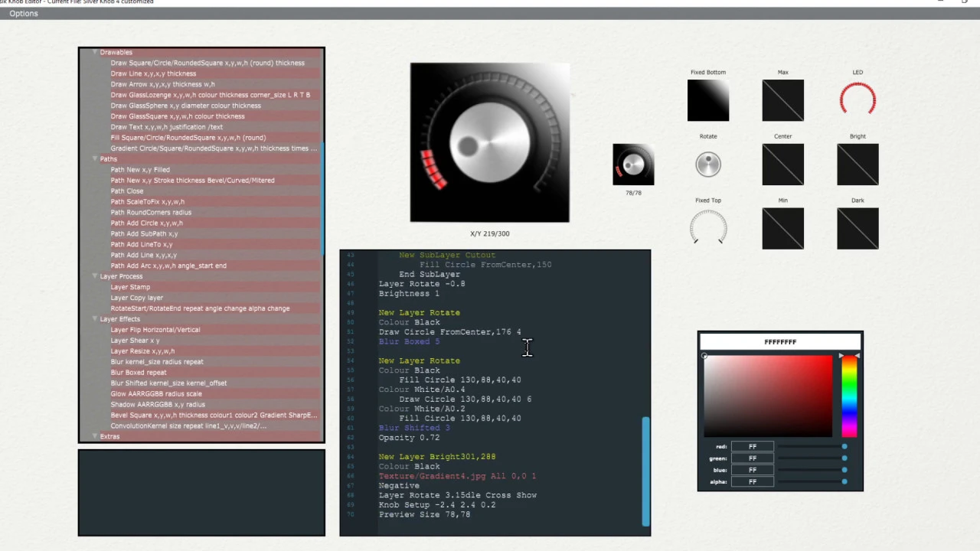The image size is (980, 551).
Task: Select 'Gradient Circle/Square/RoundedSquare' command row
Action: [x=214, y=148]
